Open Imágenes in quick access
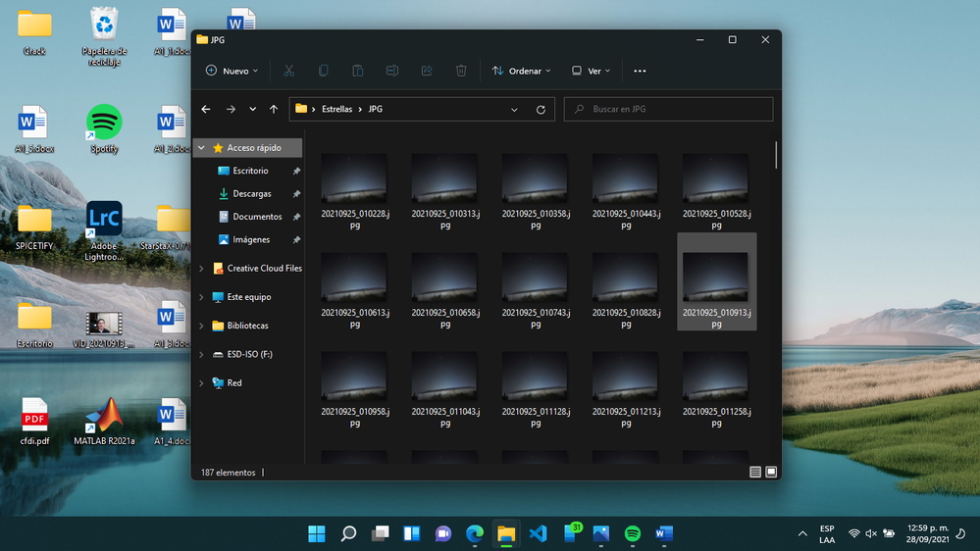Viewport: 980px width, 551px height. click(250, 240)
